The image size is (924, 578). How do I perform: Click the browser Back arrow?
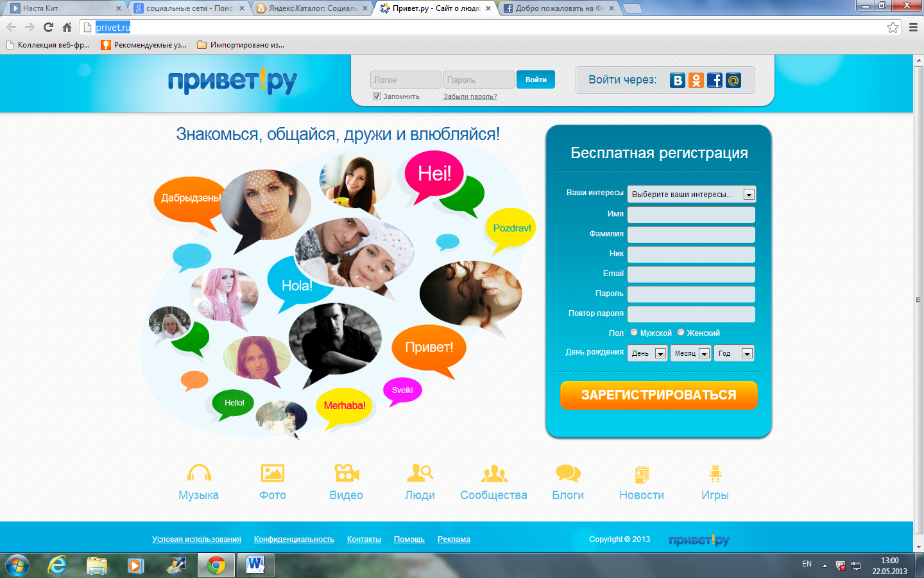tap(11, 27)
